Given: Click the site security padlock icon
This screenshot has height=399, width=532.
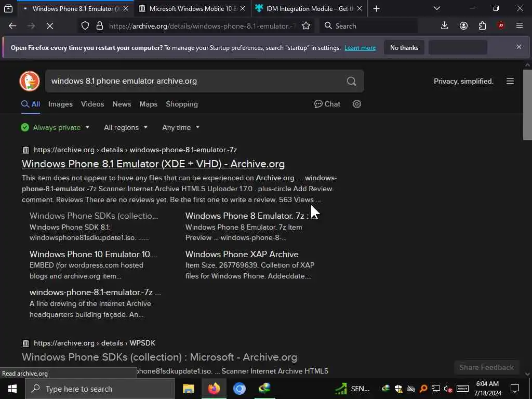Looking at the screenshot, I should coord(99,26).
